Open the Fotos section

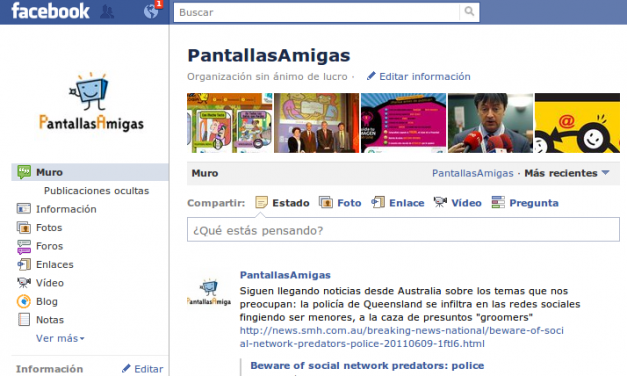coord(49,228)
